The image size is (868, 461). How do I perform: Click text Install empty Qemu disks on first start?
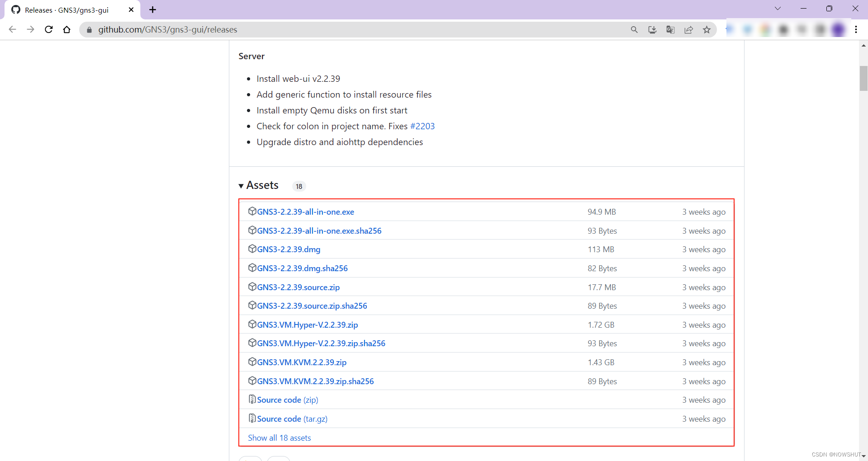pos(332,110)
